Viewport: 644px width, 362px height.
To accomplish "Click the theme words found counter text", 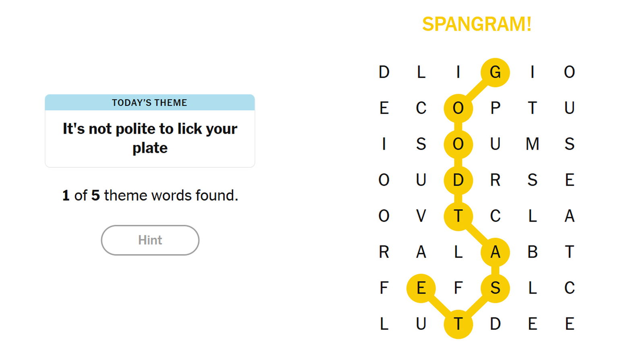I will pos(150,195).
